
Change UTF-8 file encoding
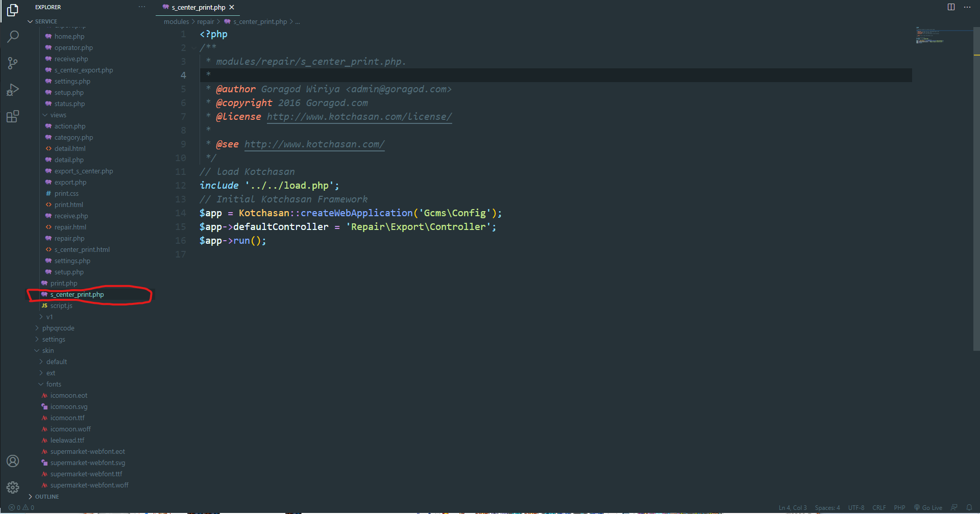(x=856, y=508)
